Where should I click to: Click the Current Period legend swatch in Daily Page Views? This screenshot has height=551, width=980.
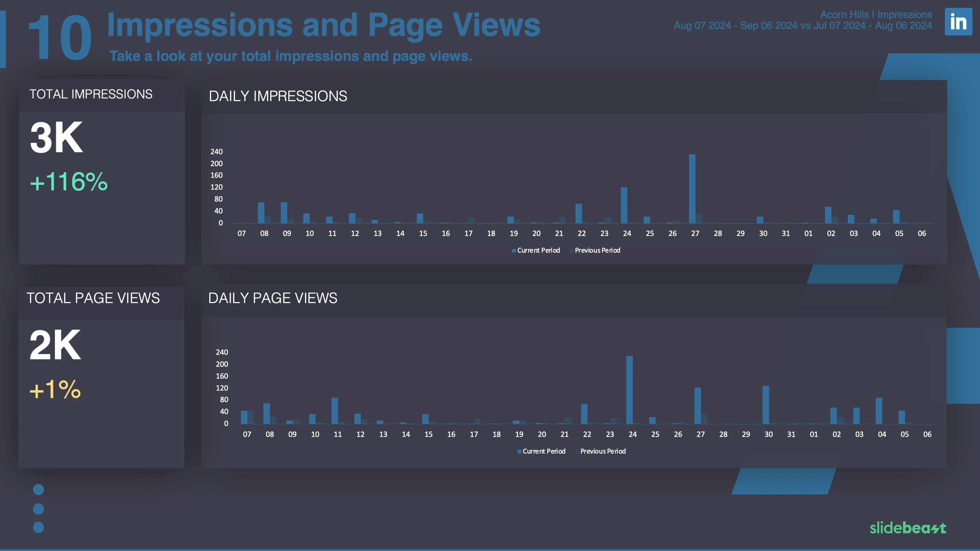click(x=519, y=451)
